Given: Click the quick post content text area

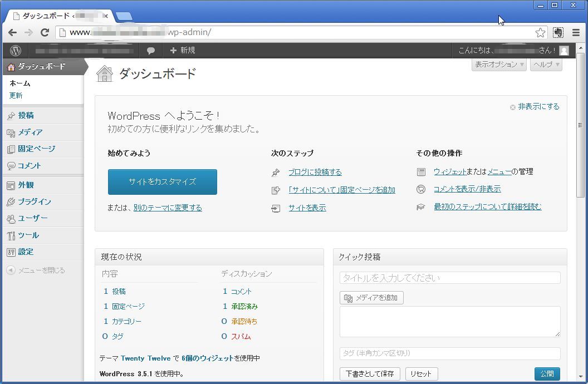Looking at the screenshot, I should coord(450,322).
